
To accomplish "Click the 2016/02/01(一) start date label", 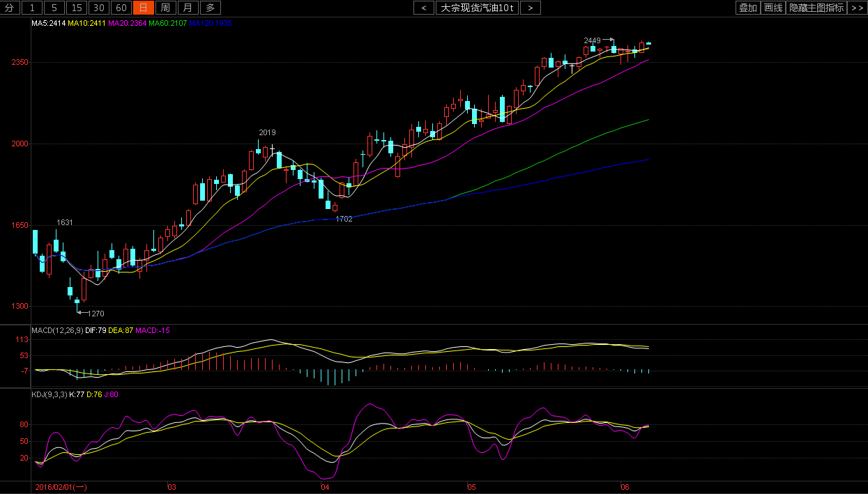I will [61, 487].
